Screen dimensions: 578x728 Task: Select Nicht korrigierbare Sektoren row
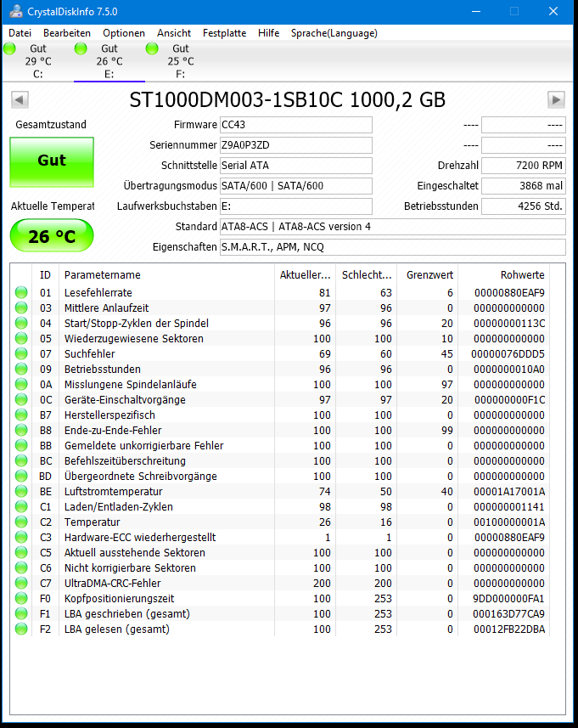[280, 567]
